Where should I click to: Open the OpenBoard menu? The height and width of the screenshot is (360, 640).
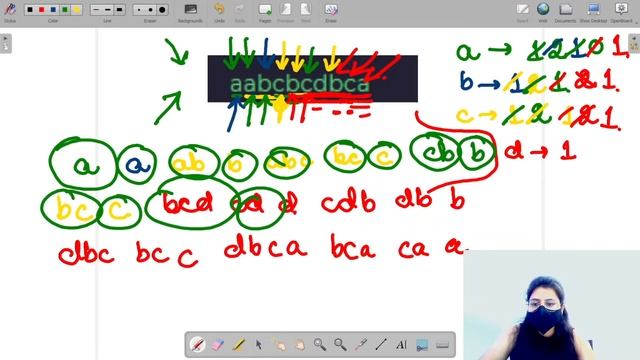click(x=621, y=10)
